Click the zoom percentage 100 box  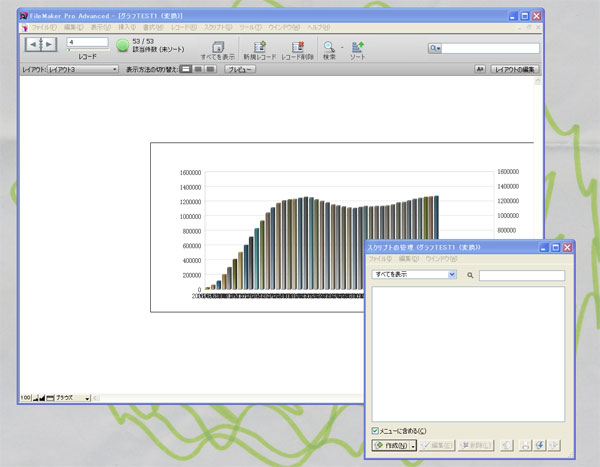[x=25, y=398]
